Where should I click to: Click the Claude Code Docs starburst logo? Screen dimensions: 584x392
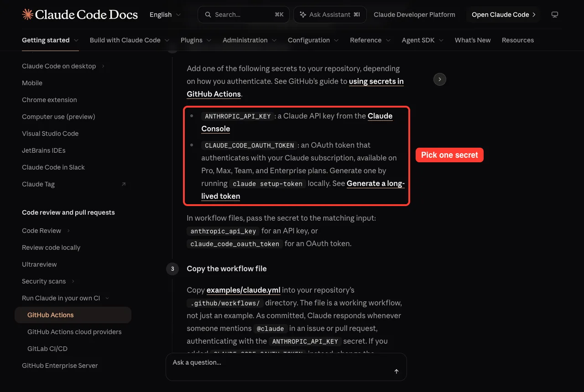27,15
